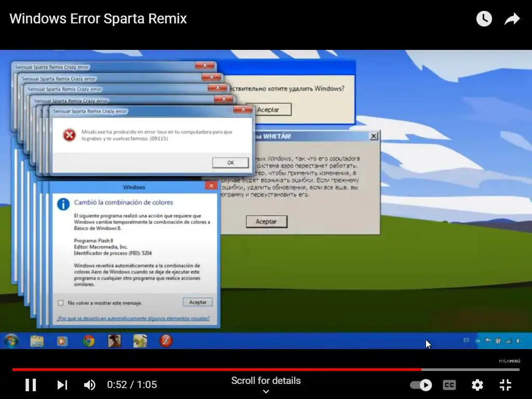The width and height of the screenshot is (532, 399).
Task: Skip to the next video
Action: point(62,385)
